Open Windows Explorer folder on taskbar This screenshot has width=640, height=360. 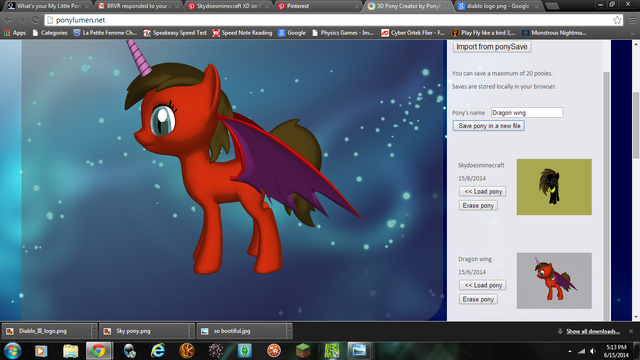(x=70, y=351)
